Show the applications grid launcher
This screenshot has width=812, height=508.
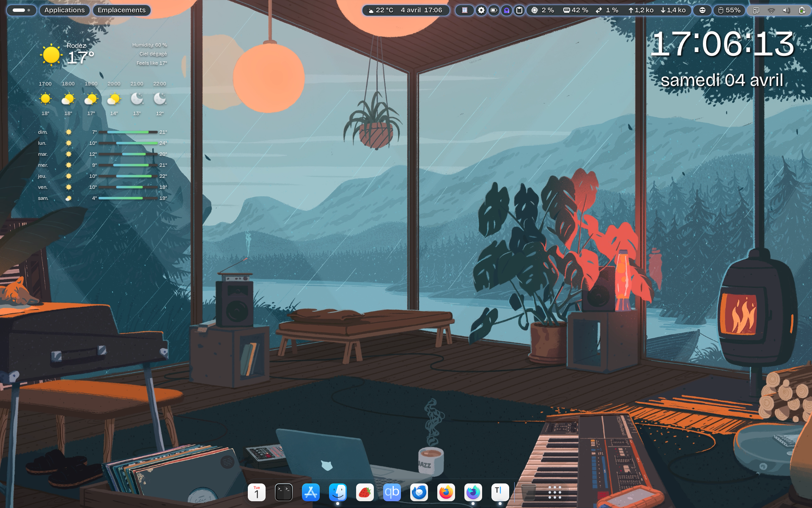point(554,492)
